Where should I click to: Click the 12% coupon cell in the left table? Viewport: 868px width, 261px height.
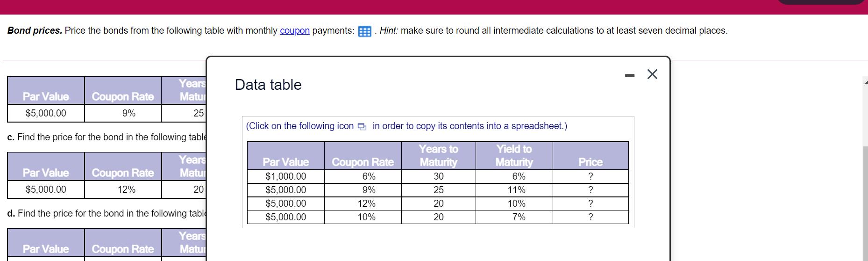click(x=126, y=189)
